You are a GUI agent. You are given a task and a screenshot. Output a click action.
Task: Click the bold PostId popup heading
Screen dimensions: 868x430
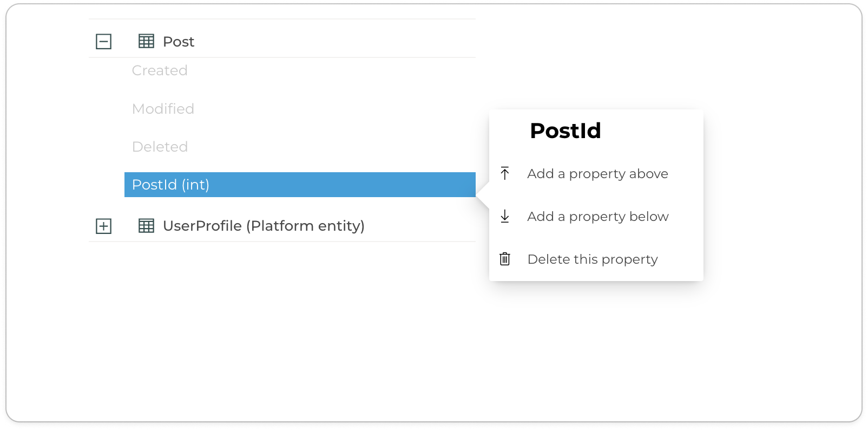(x=565, y=131)
